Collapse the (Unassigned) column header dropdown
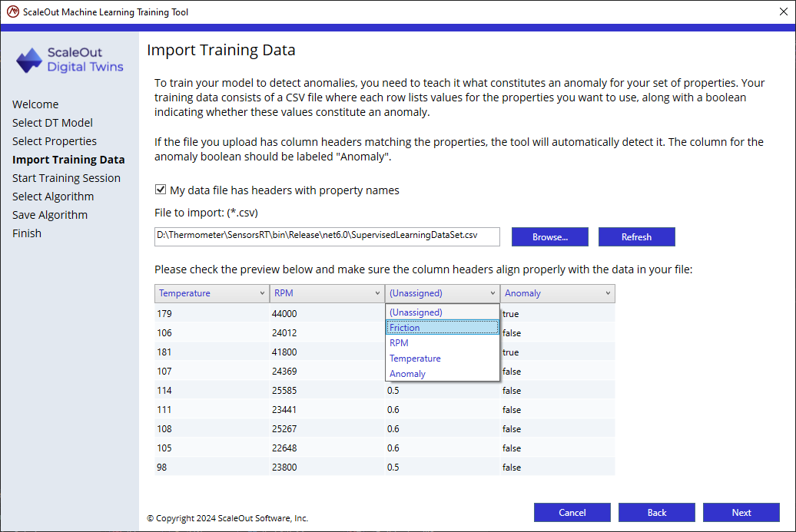The height and width of the screenshot is (532, 796). pyautogui.click(x=442, y=293)
